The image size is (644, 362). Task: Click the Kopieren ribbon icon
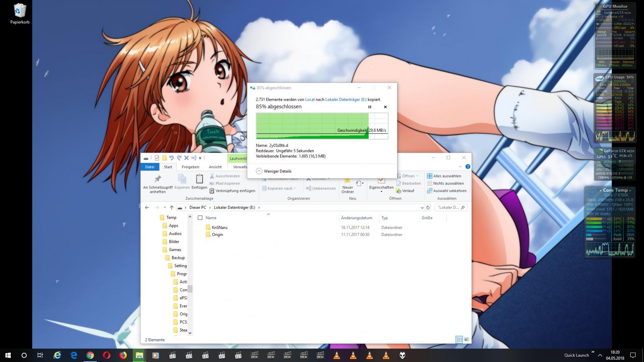click(x=182, y=182)
